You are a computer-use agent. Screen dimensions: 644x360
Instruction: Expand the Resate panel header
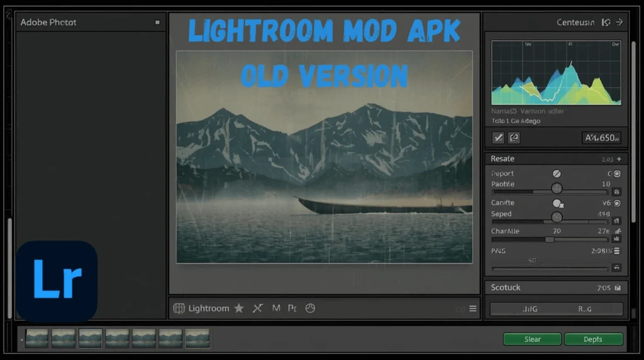(x=556, y=159)
